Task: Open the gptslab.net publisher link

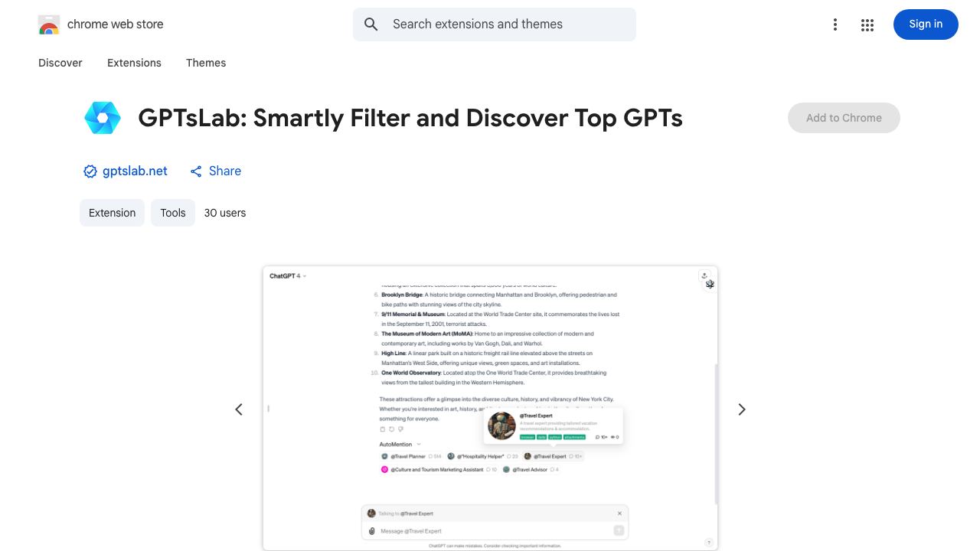Action: (x=135, y=171)
